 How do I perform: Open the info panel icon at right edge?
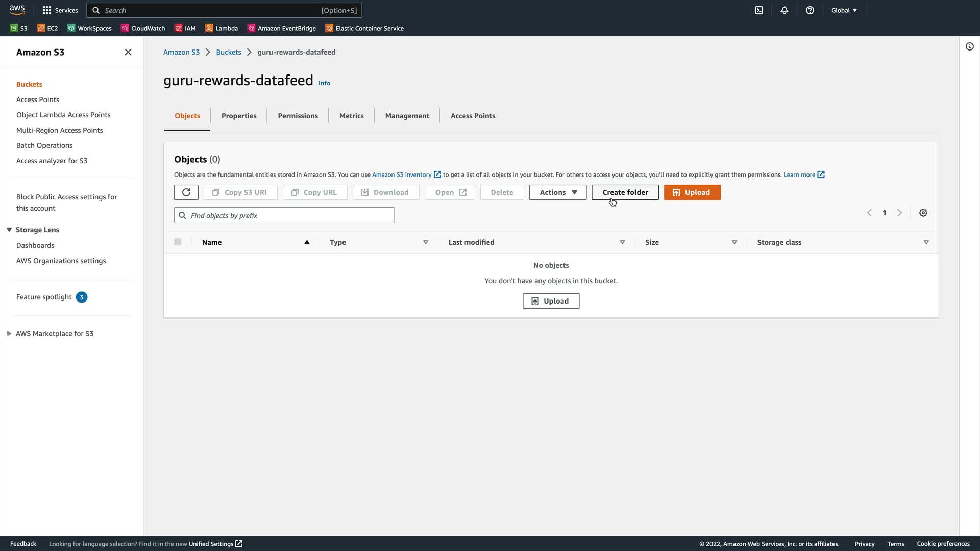969,47
